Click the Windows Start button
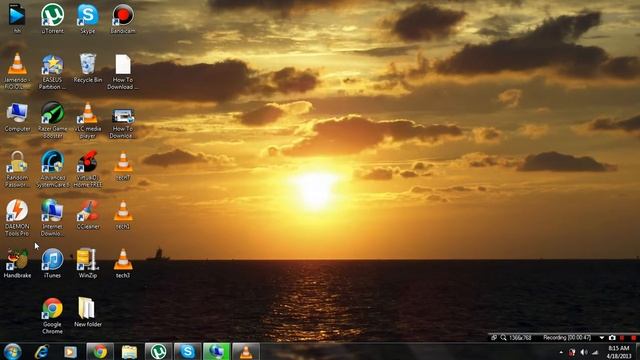 [12, 351]
